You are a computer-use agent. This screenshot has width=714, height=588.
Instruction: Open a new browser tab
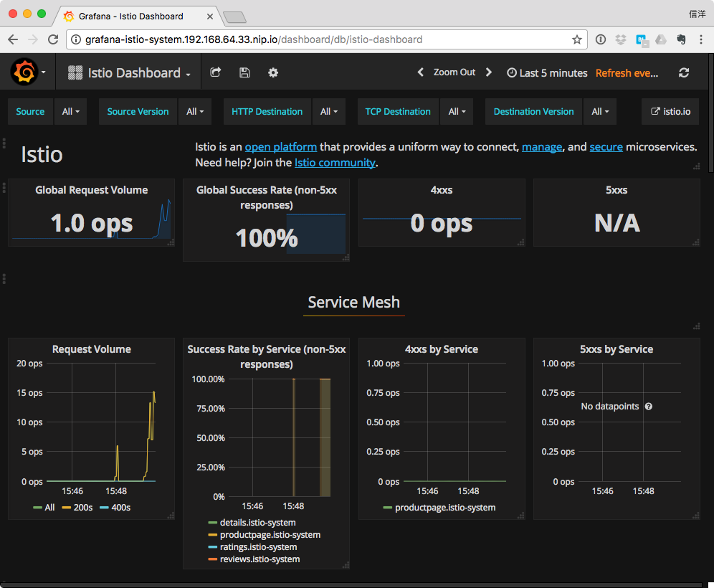[235, 17]
